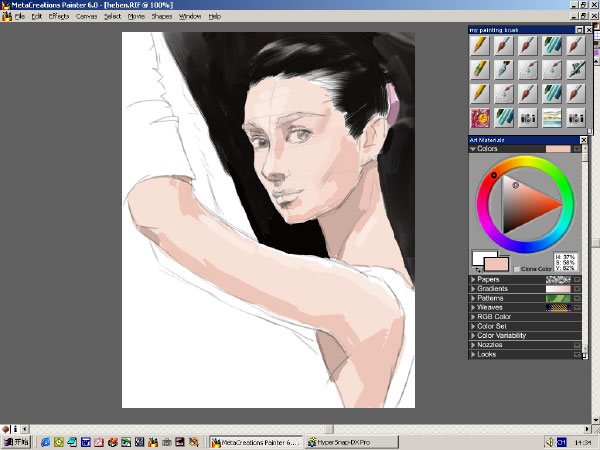Screen dimensions: 600x450
Task: Click the HSV values readout box
Action: tap(566, 262)
